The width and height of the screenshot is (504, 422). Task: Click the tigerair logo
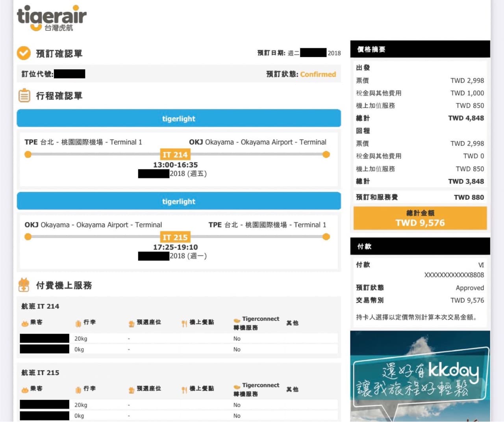click(52, 18)
